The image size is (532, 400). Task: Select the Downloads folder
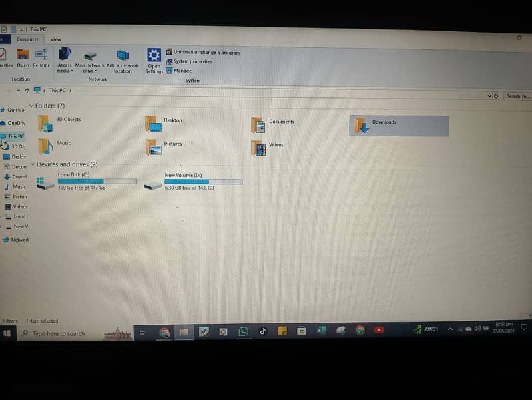pos(399,126)
